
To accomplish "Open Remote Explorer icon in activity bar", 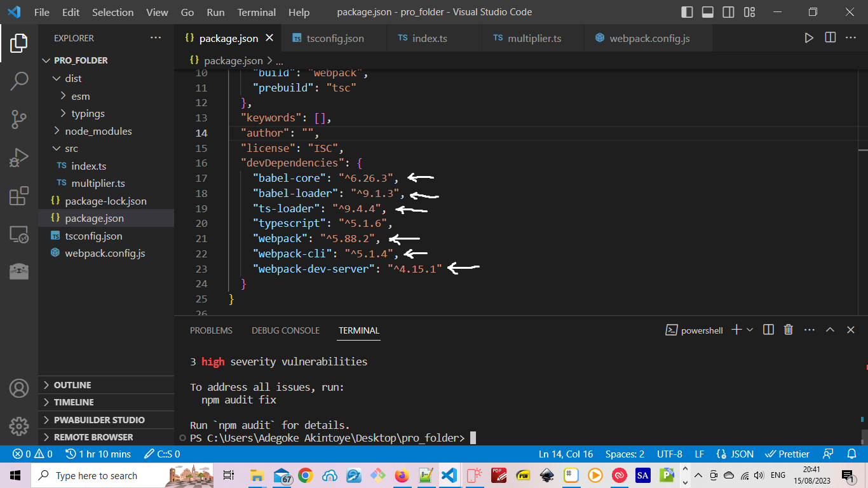I will point(19,234).
